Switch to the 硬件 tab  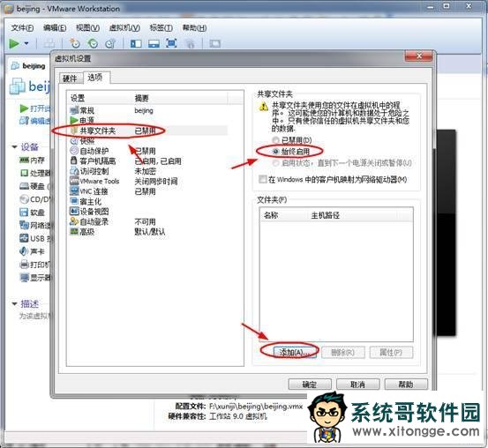pos(70,78)
